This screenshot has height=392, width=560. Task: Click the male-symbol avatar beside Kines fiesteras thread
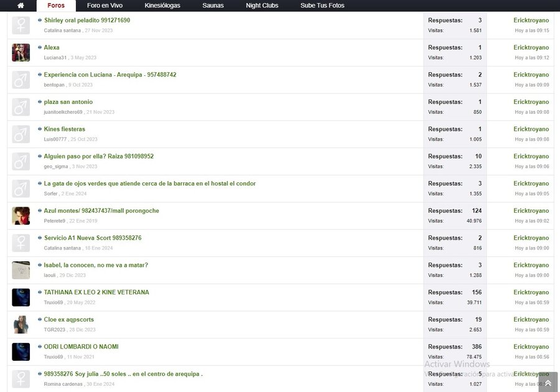tap(21, 134)
